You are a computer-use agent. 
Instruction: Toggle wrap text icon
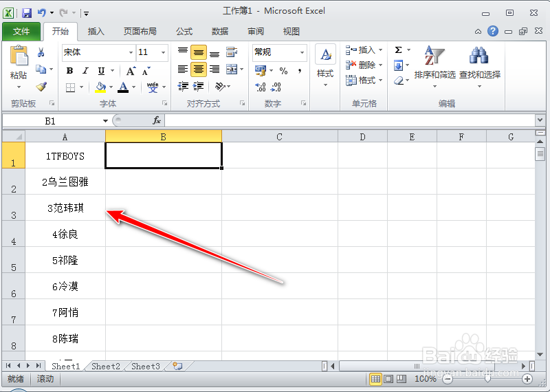coord(232,52)
